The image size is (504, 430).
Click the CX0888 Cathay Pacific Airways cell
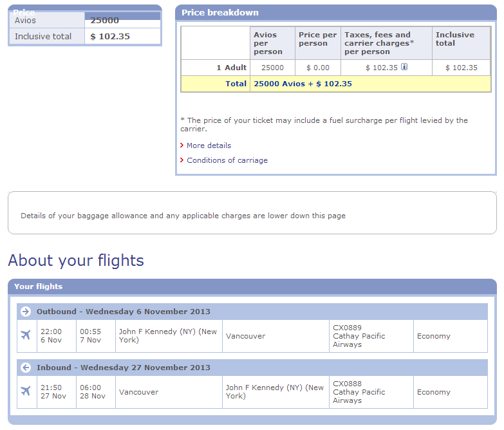(x=371, y=392)
